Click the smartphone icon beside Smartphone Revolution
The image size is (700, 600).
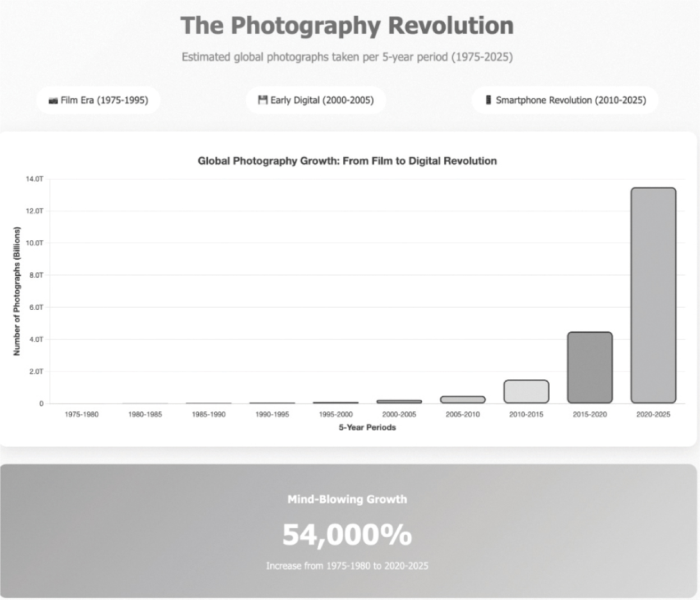tap(489, 100)
